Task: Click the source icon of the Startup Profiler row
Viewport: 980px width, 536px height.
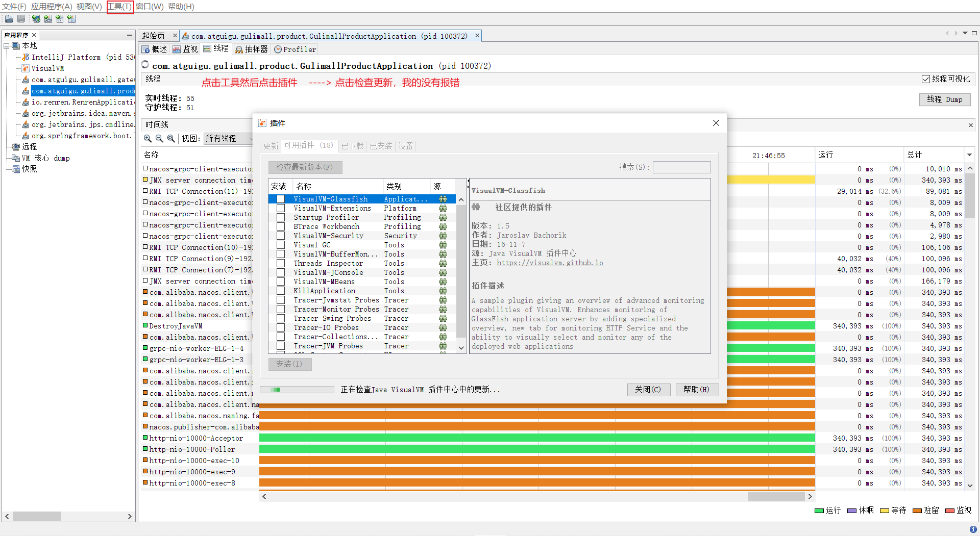Action: 443,217
